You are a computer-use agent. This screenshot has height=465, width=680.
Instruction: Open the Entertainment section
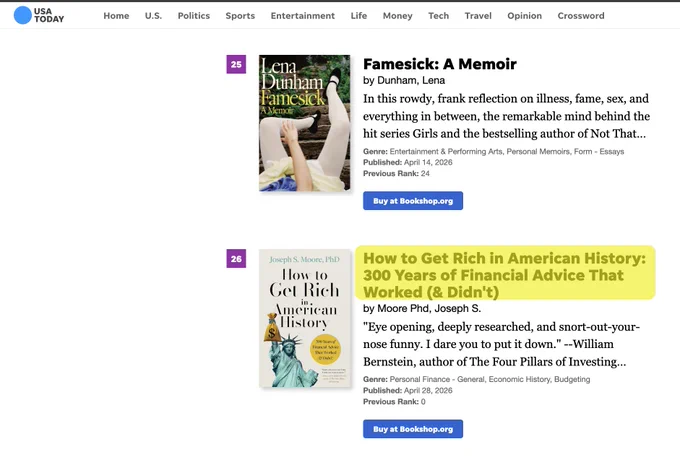click(303, 16)
